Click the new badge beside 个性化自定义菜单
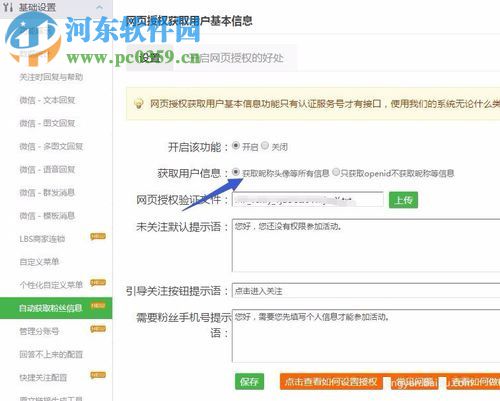This screenshot has width=500, height=401. click(x=98, y=283)
